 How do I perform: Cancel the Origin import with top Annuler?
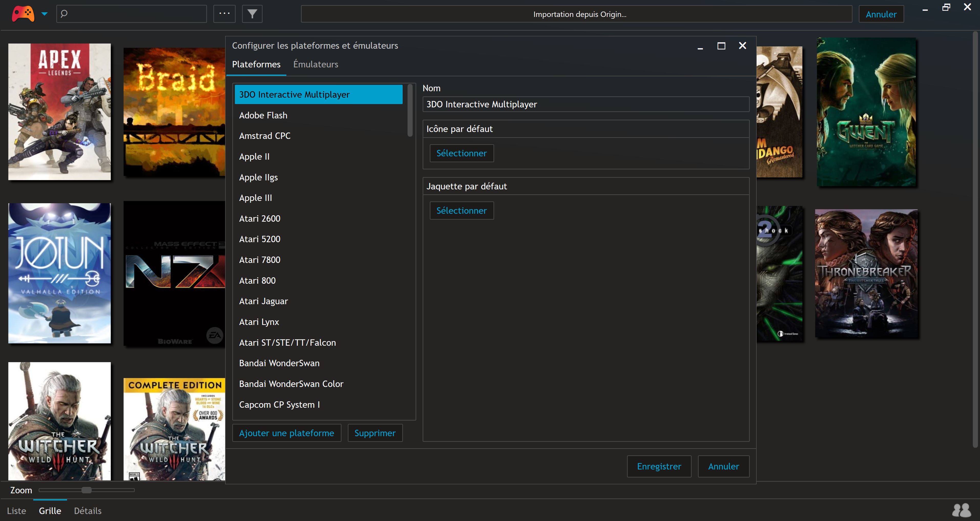(881, 14)
